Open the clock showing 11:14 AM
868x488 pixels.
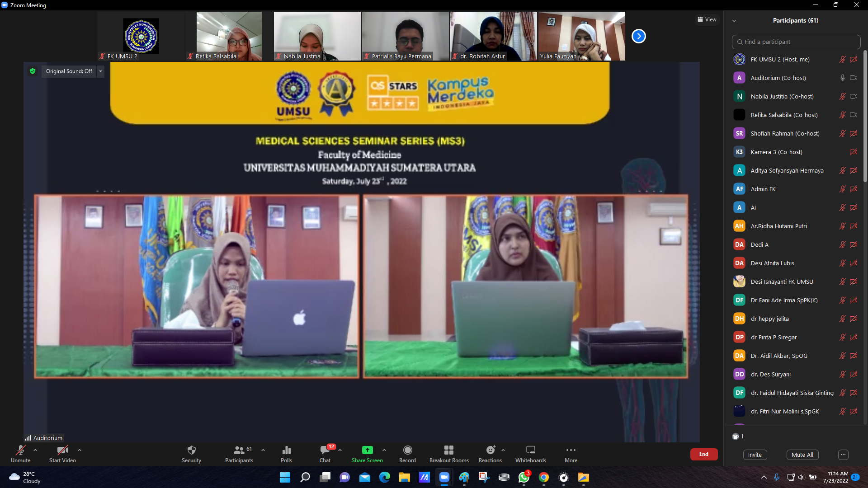(835, 477)
